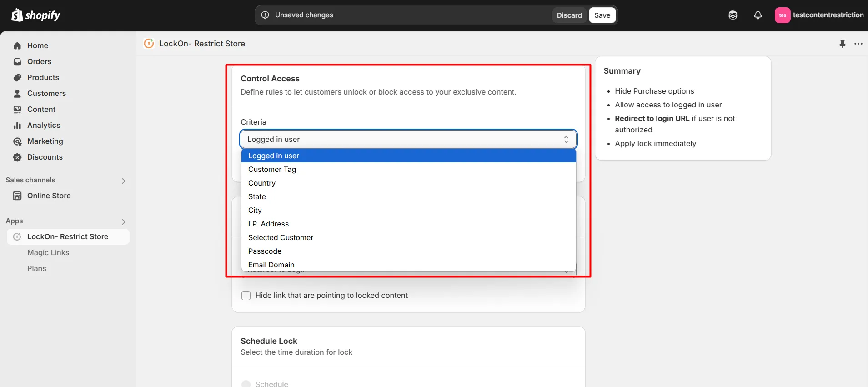Click the Control Access heading

tap(270, 79)
